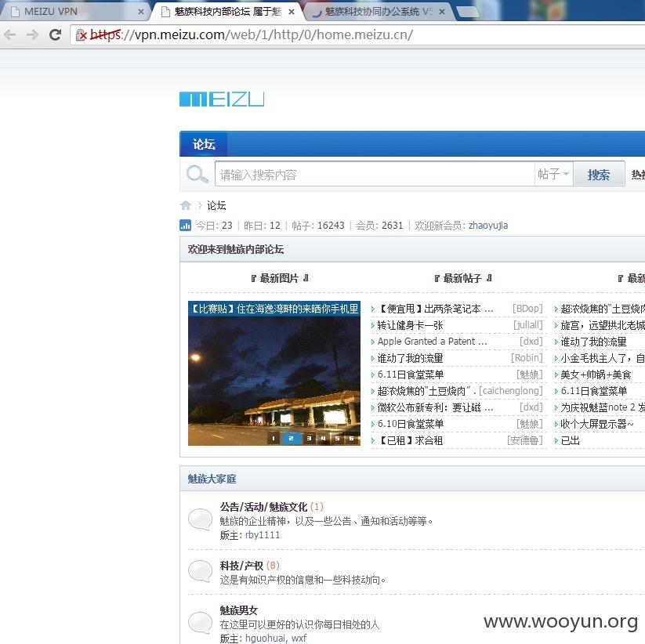645x644 pixels.
Task: Click the magnifier icon beside search box
Action: pyautogui.click(x=197, y=175)
